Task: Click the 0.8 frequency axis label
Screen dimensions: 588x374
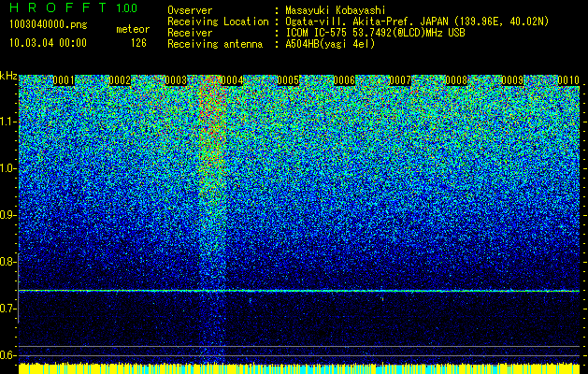Action: pyautogui.click(x=7, y=262)
